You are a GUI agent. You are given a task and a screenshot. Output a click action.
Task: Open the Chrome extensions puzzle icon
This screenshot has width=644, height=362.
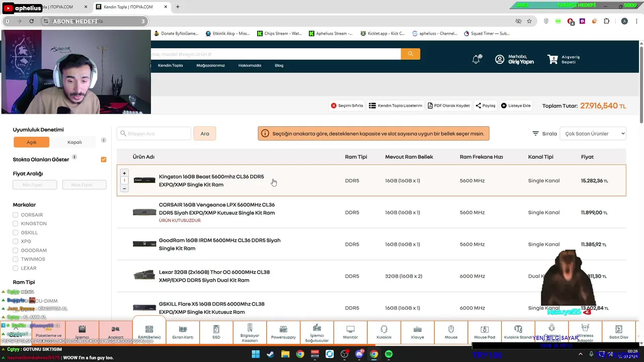(x=607, y=22)
